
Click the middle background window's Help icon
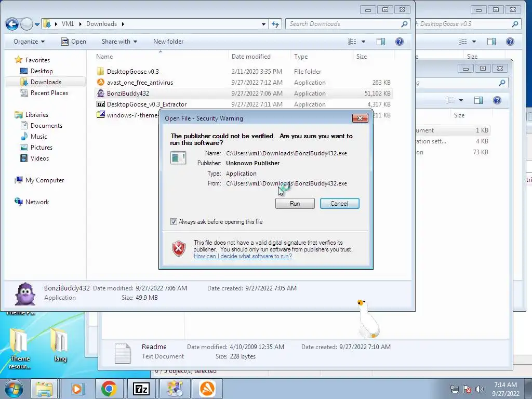point(497,100)
